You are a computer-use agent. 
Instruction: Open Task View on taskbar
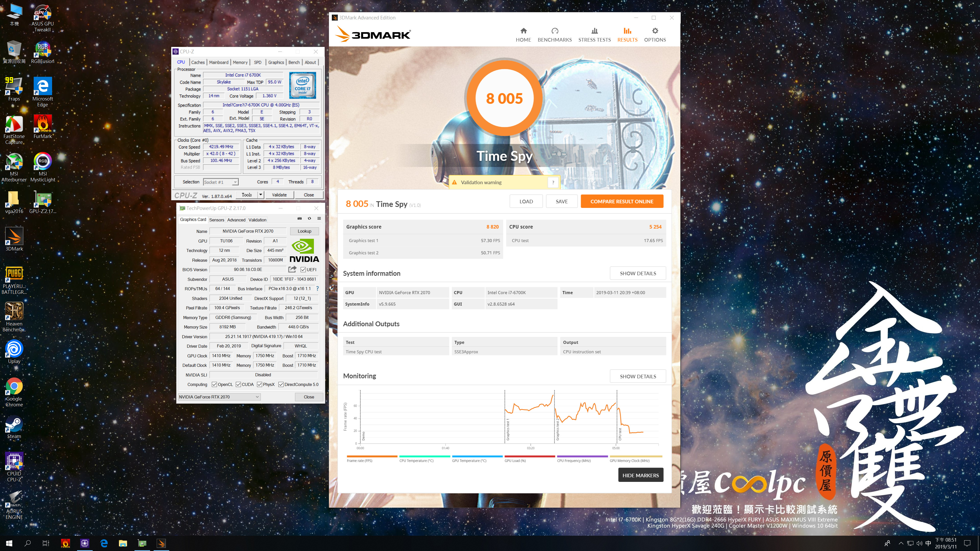(x=46, y=543)
